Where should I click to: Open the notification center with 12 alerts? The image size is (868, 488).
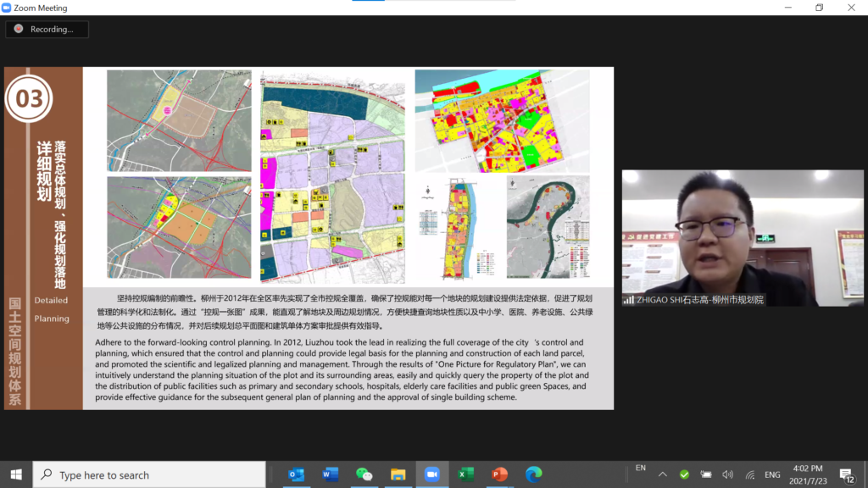point(847,474)
